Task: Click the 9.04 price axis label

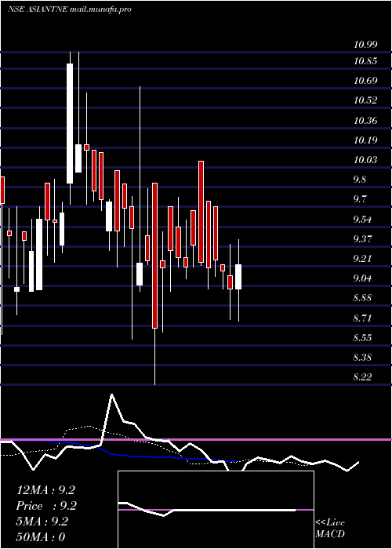Action: 362,278
